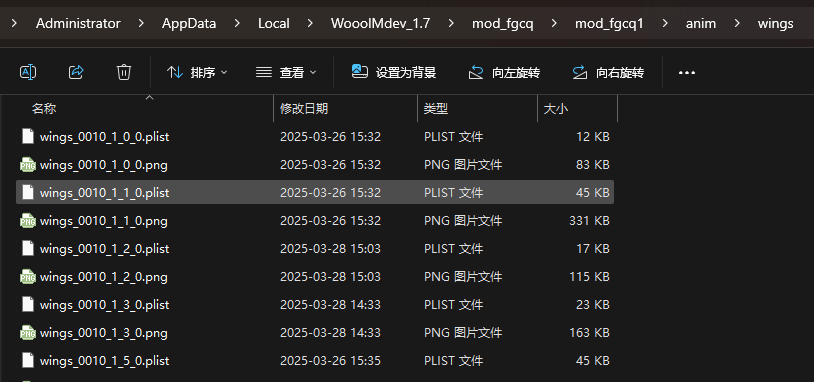The width and height of the screenshot is (814, 382).
Task: Click the 12 KB size cell
Action: pos(592,137)
